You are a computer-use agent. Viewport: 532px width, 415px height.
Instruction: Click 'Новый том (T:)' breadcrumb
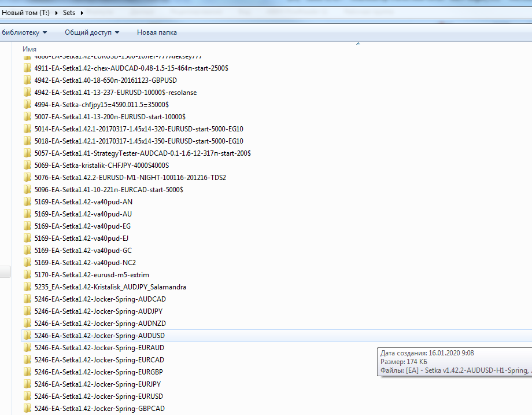[25, 13]
